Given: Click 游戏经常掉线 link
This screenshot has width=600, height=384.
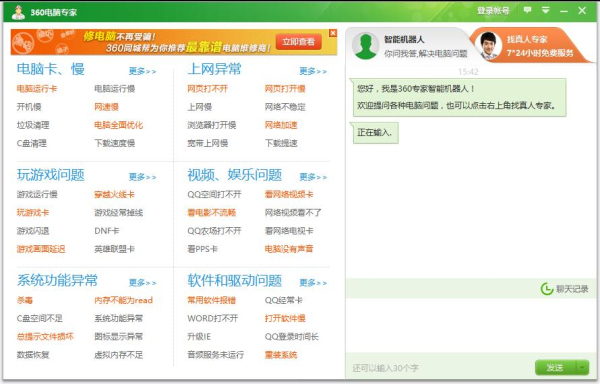Looking at the screenshot, I should [x=119, y=213].
